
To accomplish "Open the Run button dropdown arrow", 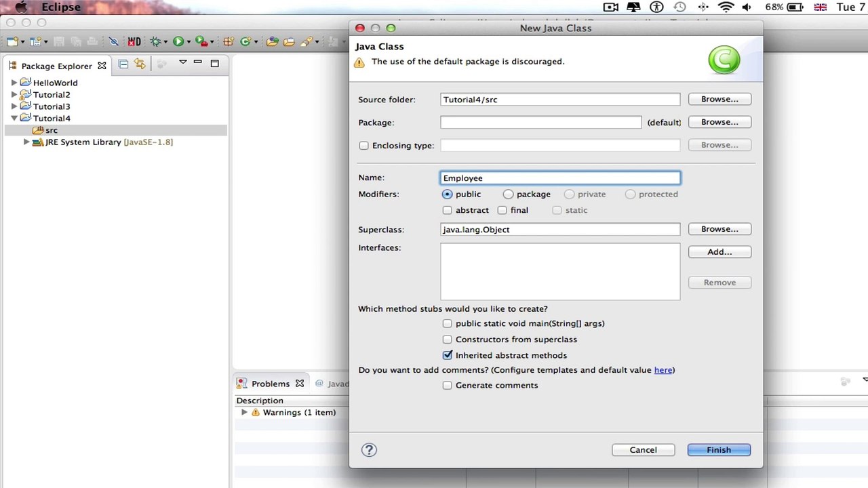I will point(189,43).
